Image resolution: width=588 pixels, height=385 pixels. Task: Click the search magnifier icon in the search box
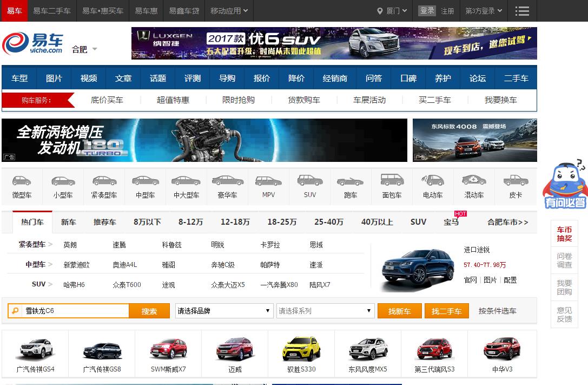pyautogui.click(x=15, y=311)
